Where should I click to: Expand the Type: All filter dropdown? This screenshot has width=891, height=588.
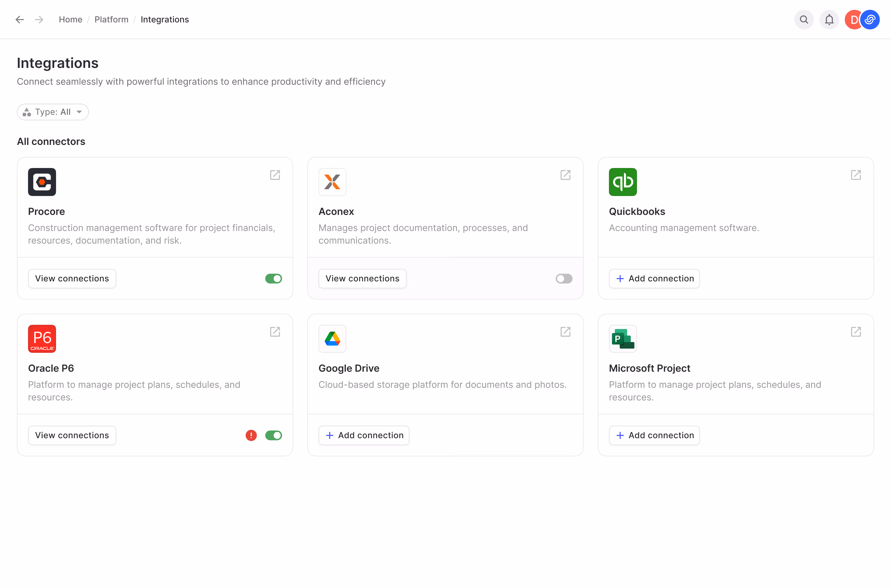click(53, 112)
